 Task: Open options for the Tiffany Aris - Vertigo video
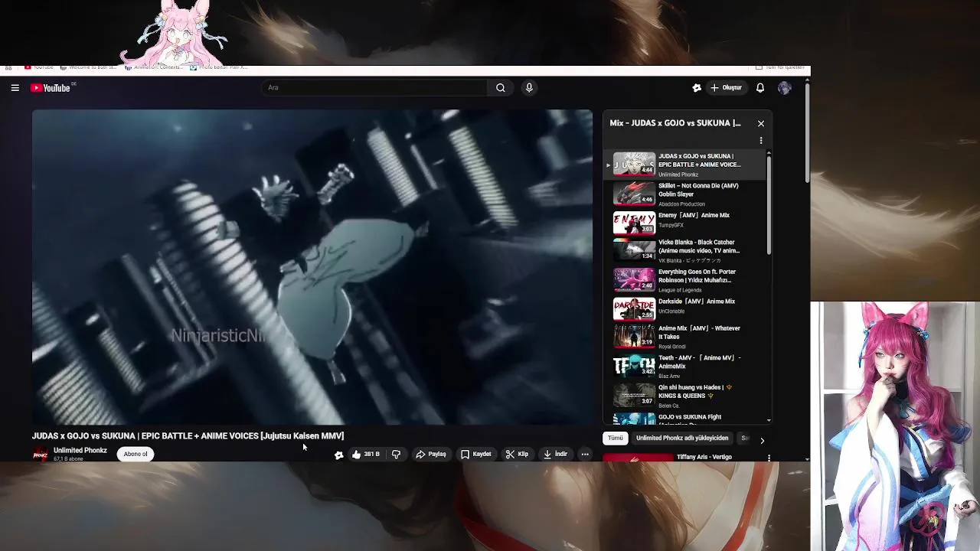point(769,458)
